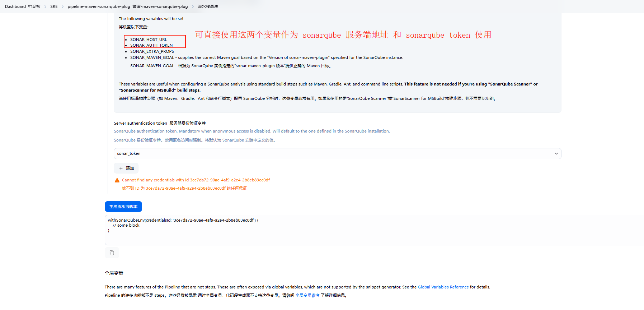644x310 pixels.
Task: Click the Server authentication token label
Action: coord(140,123)
